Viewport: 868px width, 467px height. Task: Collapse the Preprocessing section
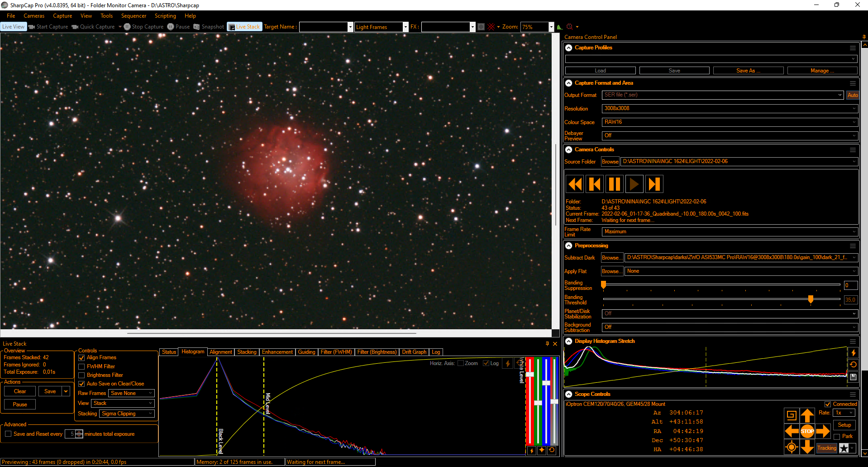pos(569,246)
